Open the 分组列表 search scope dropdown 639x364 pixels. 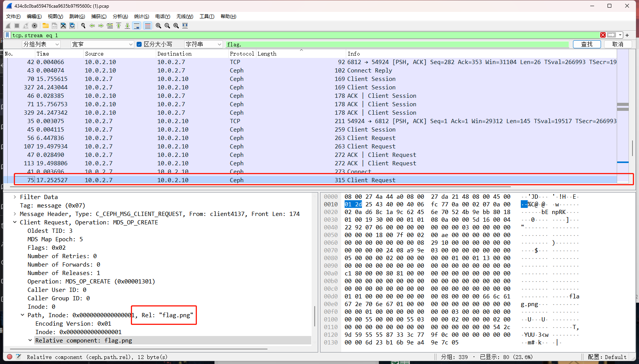click(41, 44)
